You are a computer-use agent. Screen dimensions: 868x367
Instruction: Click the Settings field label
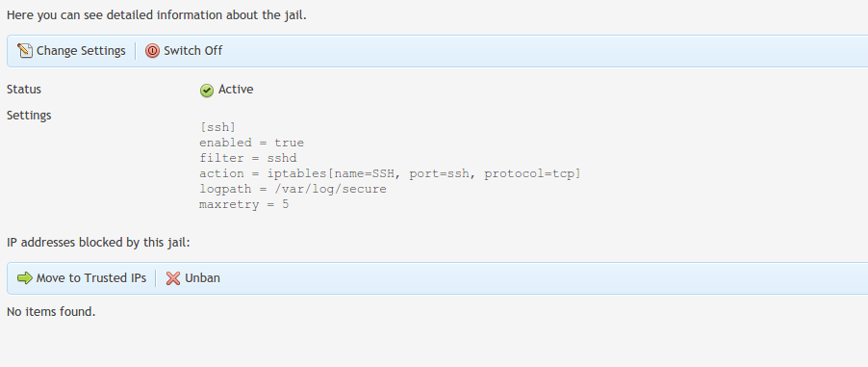coord(29,116)
